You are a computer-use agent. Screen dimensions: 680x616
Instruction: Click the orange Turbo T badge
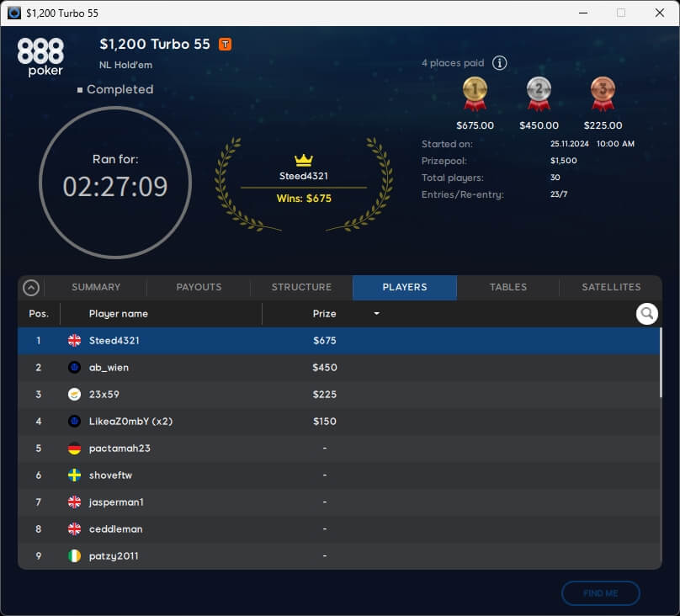[225, 45]
